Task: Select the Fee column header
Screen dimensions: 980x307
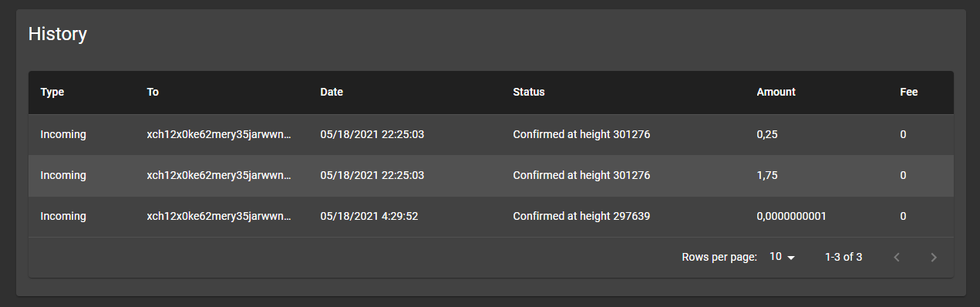Action: (909, 92)
